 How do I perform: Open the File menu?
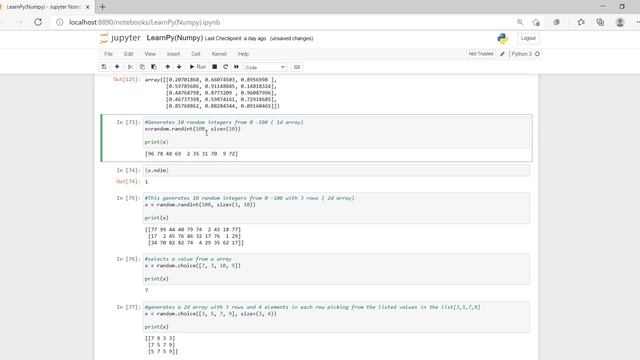pyautogui.click(x=108, y=54)
